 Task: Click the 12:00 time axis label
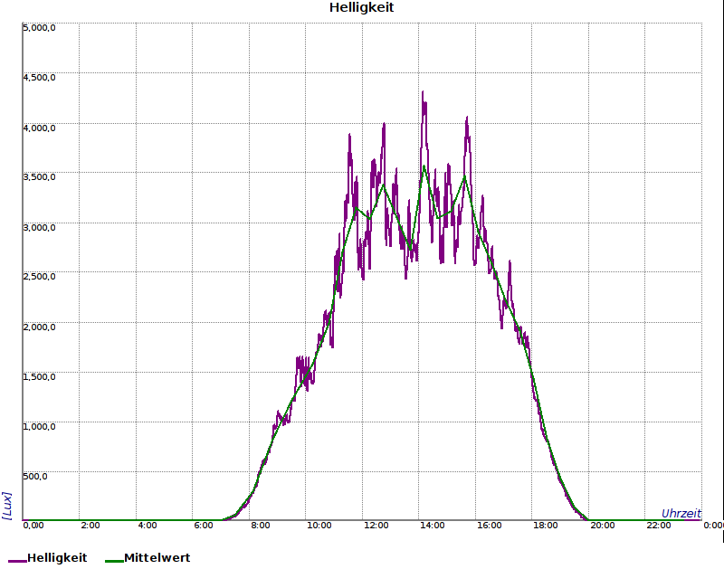point(376,526)
